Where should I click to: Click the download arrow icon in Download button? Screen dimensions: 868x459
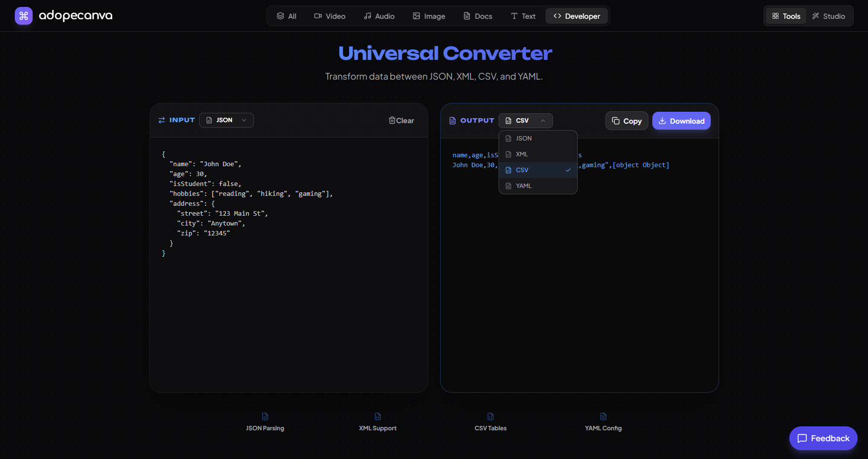(x=662, y=121)
